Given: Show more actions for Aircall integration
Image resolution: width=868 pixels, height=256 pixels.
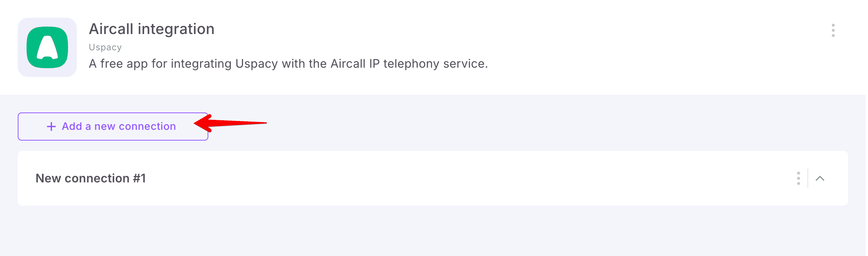Looking at the screenshot, I should point(833,30).
